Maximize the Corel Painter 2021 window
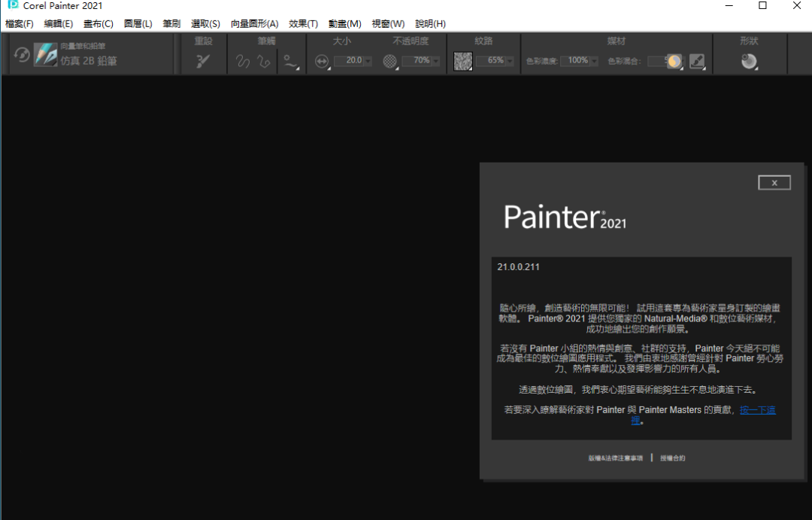 (763, 6)
